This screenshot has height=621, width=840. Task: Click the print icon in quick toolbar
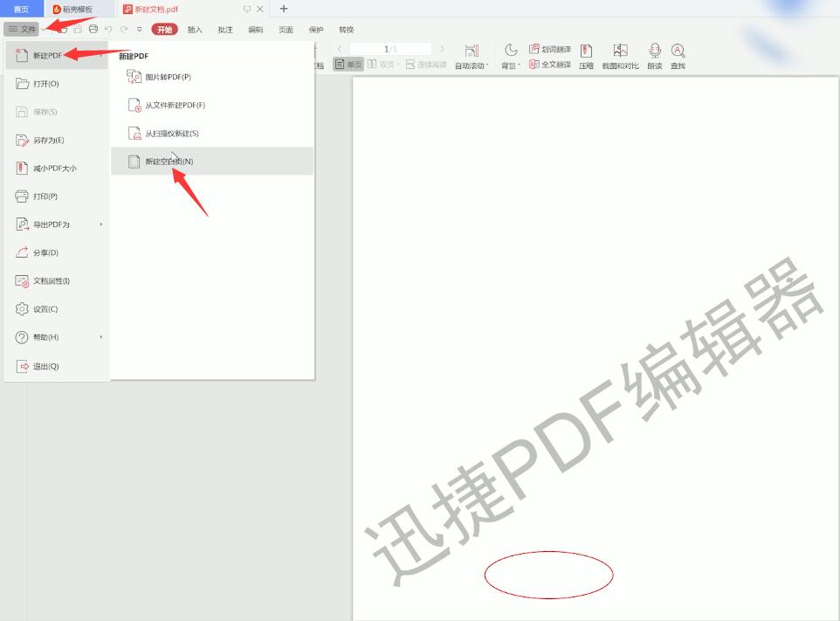pos(93,29)
